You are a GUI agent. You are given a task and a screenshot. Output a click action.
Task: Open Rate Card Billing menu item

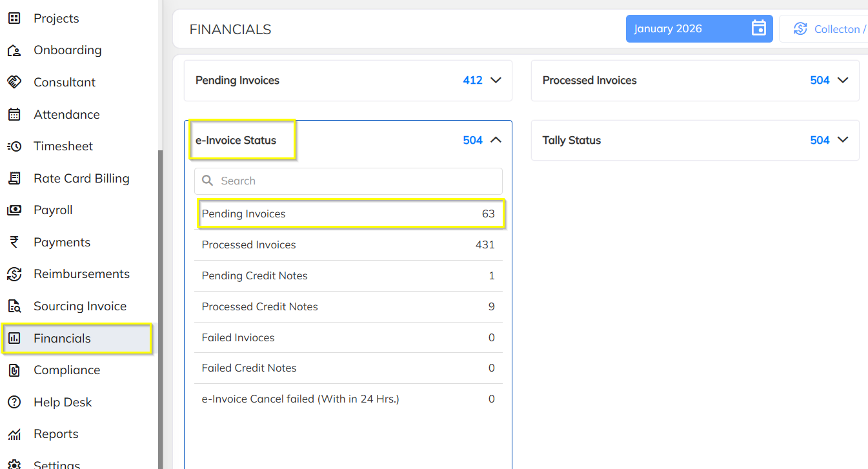point(81,179)
